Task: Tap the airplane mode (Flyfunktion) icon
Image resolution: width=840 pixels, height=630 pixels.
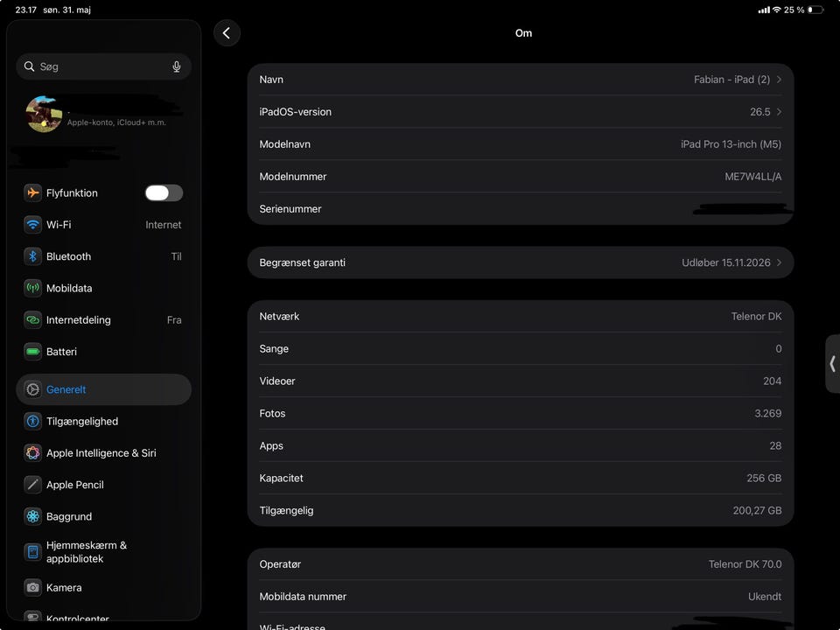Action: pos(32,192)
